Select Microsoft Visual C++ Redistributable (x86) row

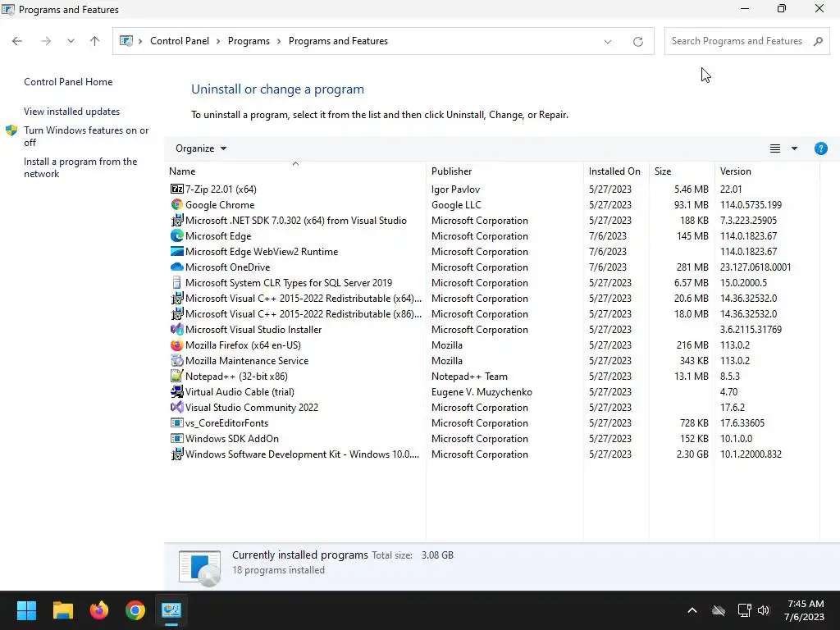point(492,314)
